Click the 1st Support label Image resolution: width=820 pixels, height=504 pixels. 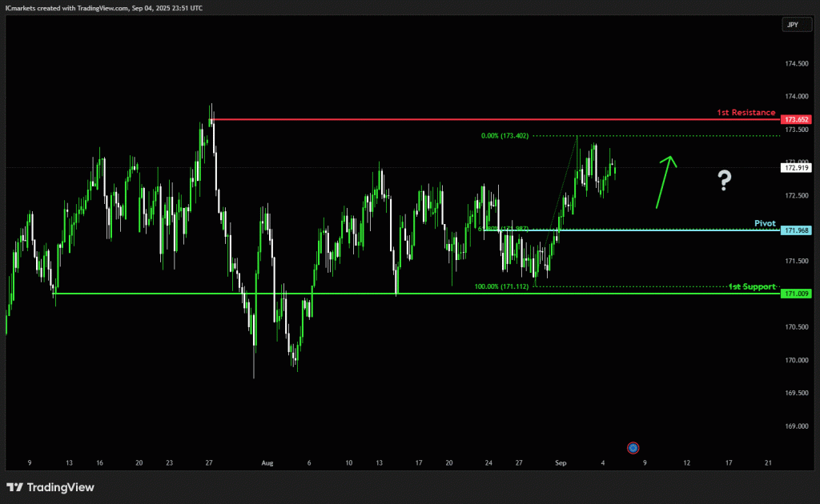point(752,286)
